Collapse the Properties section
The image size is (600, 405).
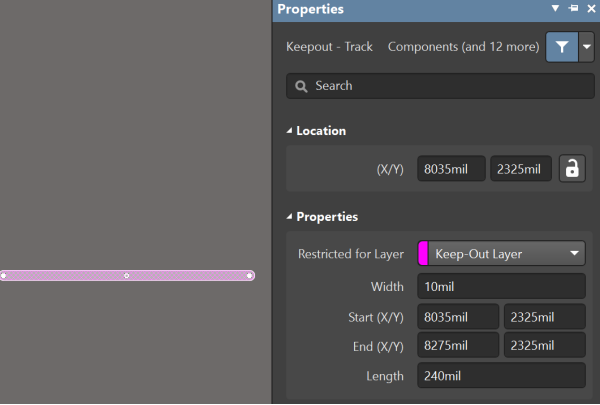coord(291,217)
